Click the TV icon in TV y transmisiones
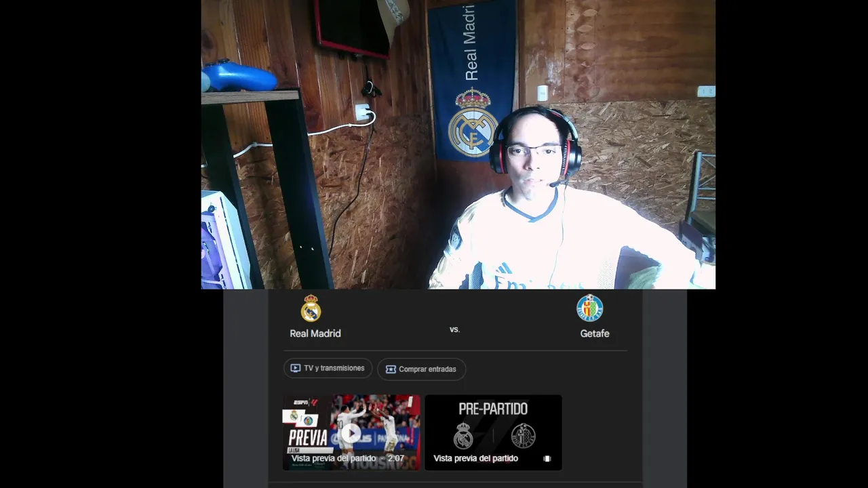 [x=296, y=368]
